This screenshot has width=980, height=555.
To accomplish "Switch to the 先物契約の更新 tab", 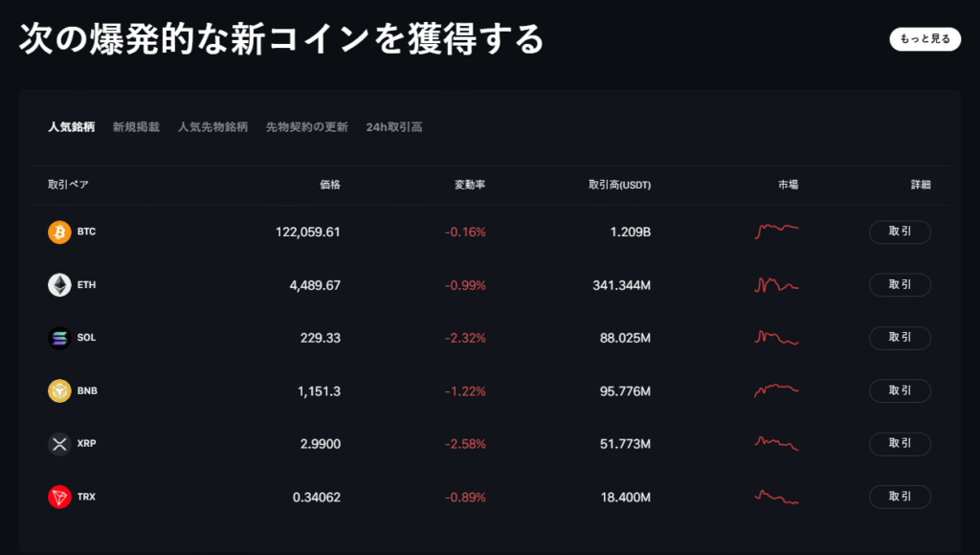I will pos(308,126).
